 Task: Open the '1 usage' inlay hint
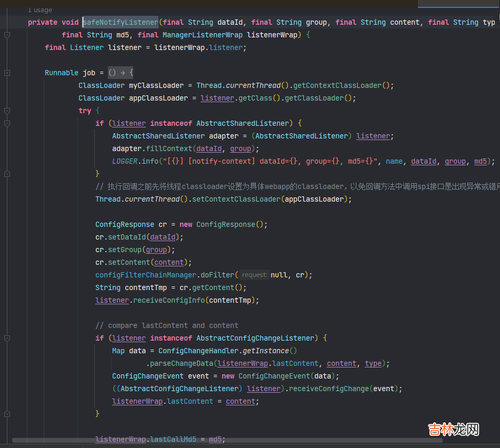(40, 10)
